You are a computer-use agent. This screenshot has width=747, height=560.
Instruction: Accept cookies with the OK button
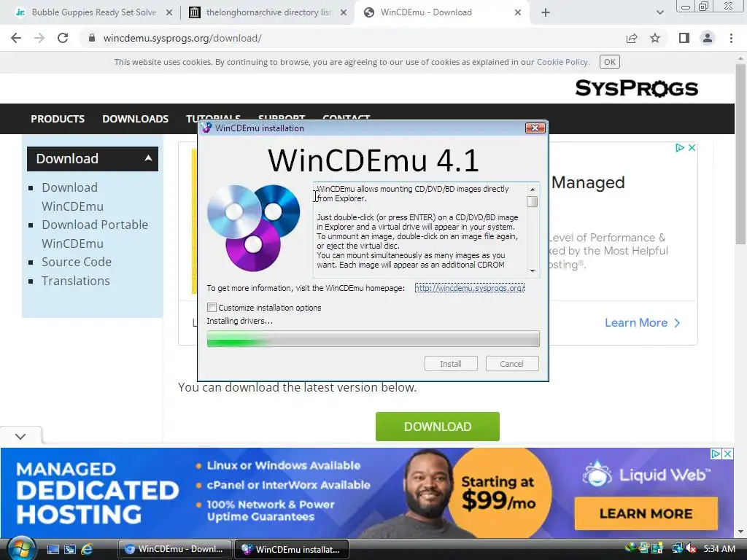tap(610, 62)
